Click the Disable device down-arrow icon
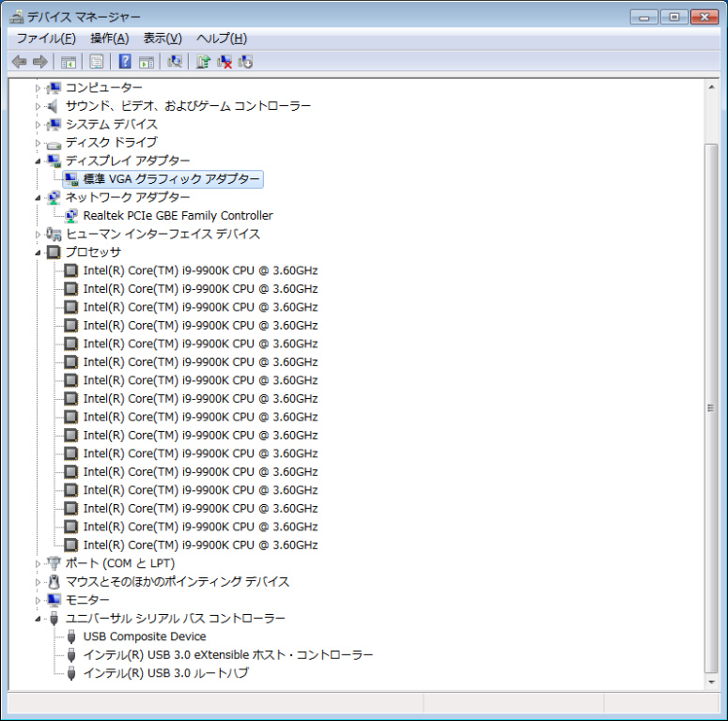 [x=245, y=62]
